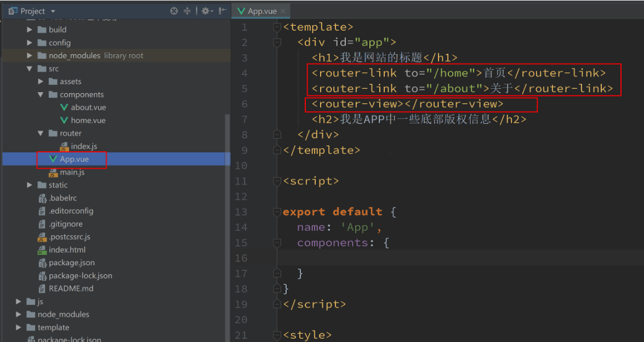Click the JS icon of index.js

click(x=64, y=146)
